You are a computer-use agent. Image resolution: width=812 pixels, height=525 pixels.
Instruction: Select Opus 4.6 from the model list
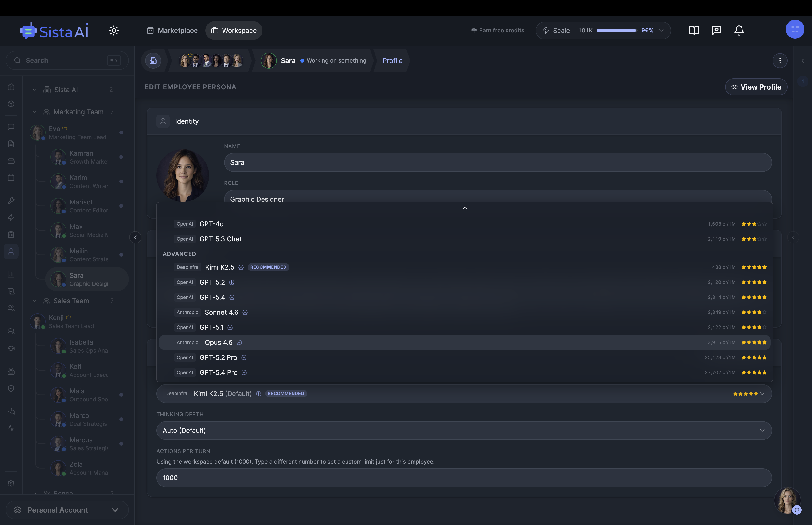pyautogui.click(x=219, y=342)
